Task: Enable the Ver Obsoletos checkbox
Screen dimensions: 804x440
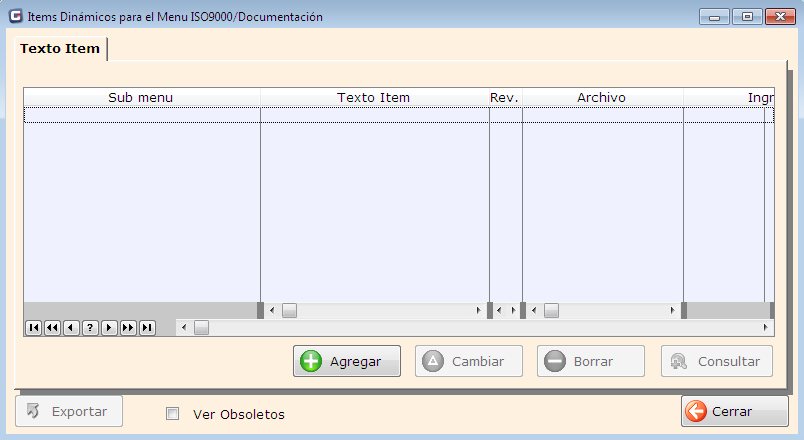Action: pos(172,414)
